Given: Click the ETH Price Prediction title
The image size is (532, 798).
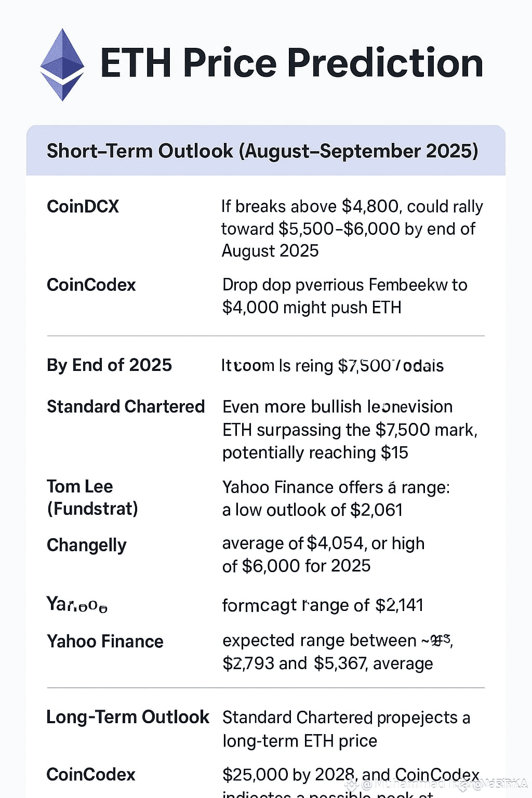Looking at the screenshot, I should tap(291, 63).
